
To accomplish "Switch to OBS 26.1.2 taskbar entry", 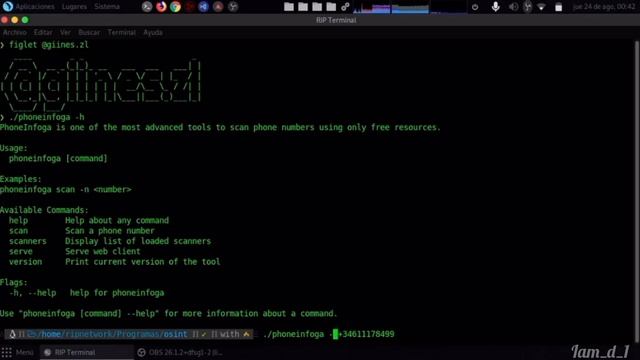I will [180, 352].
